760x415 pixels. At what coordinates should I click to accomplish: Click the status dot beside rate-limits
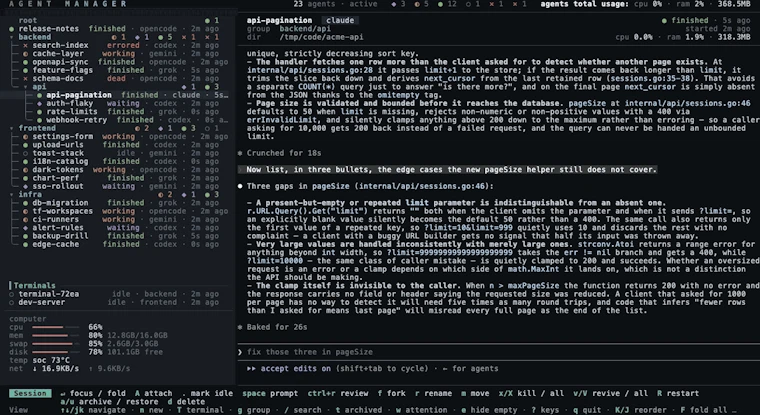click(x=39, y=112)
